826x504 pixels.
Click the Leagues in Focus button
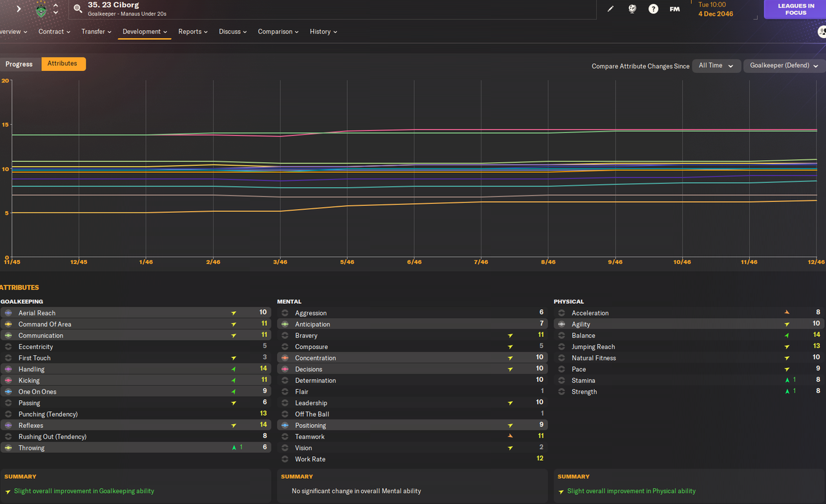[796, 9]
